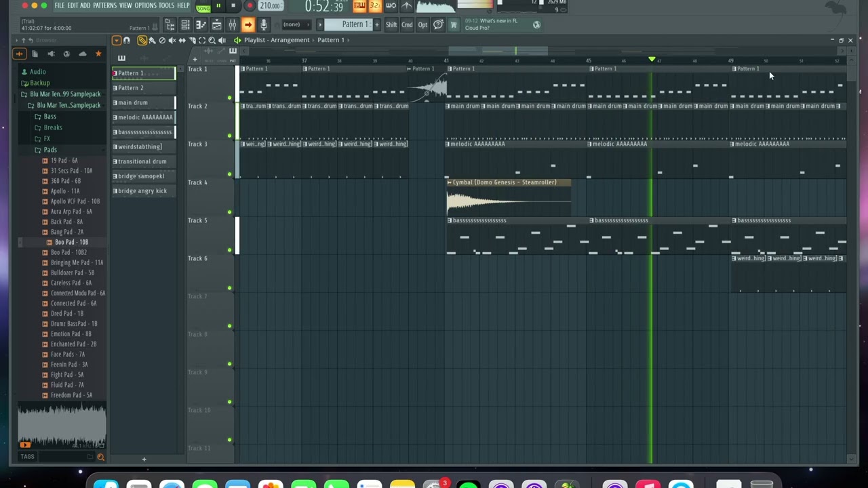Select the bridge angry kick pattern
Image resolution: width=868 pixels, height=488 pixels.
(x=142, y=191)
